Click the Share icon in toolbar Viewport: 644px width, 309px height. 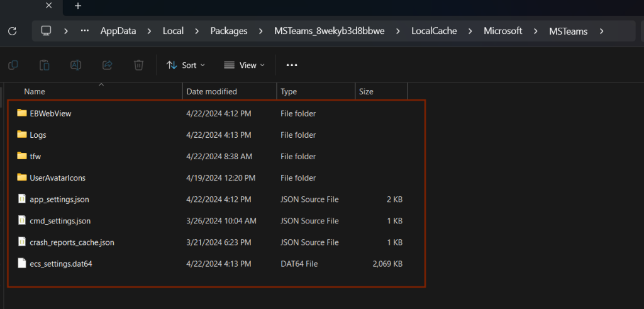[x=107, y=65]
